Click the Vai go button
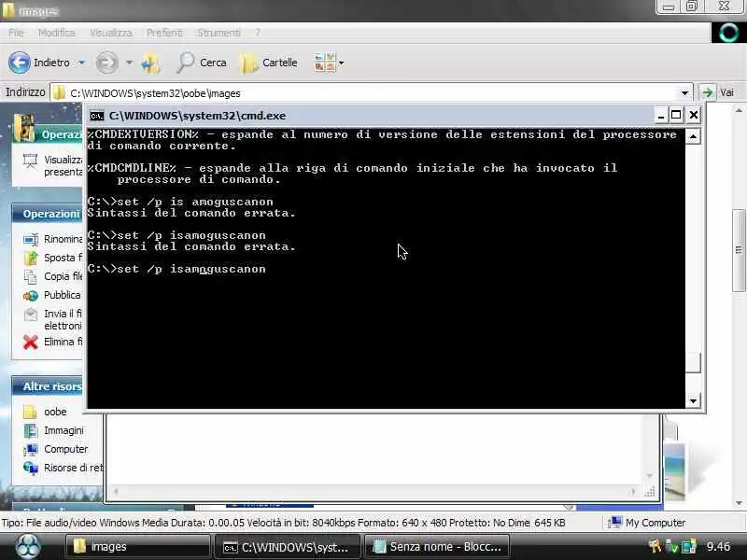The image size is (747, 560). (718, 92)
